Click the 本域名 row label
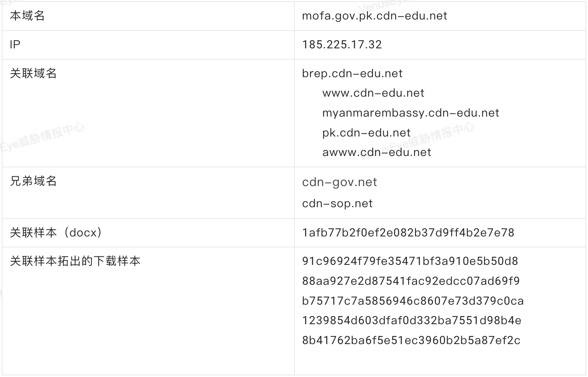The height and width of the screenshot is (377, 588). [27, 16]
